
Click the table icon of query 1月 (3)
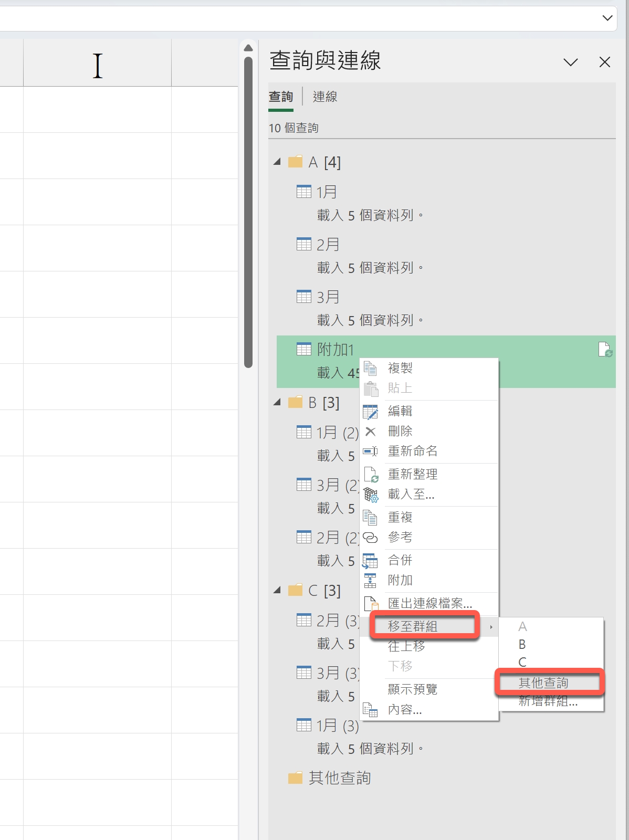tap(304, 725)
